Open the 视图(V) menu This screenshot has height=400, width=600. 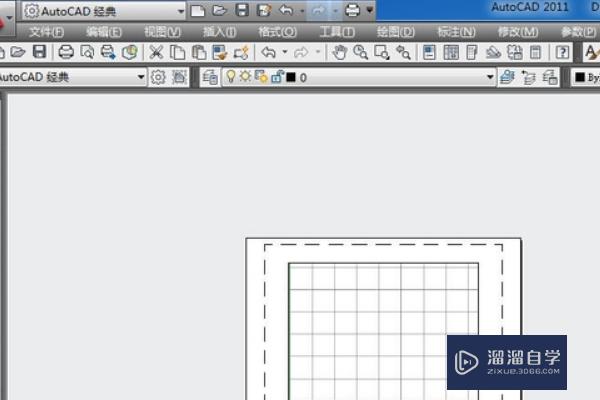point(162,32)
